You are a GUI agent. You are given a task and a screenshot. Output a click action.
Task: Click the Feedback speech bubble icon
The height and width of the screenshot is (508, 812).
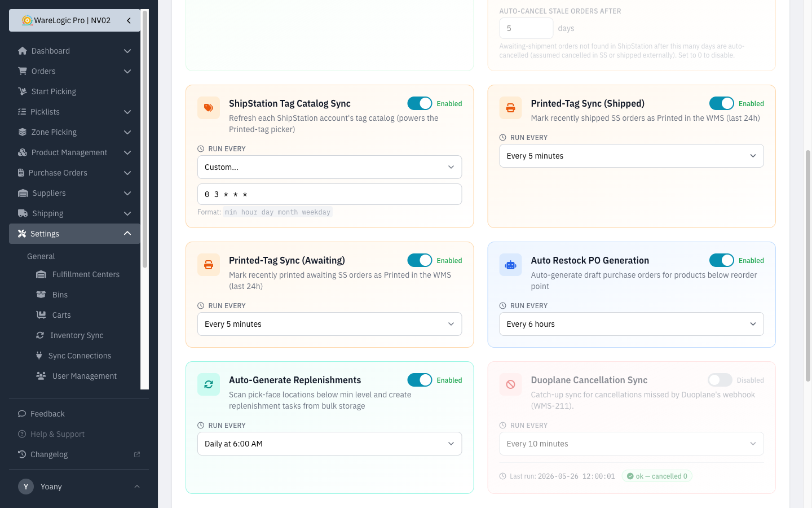click(22, 414)
